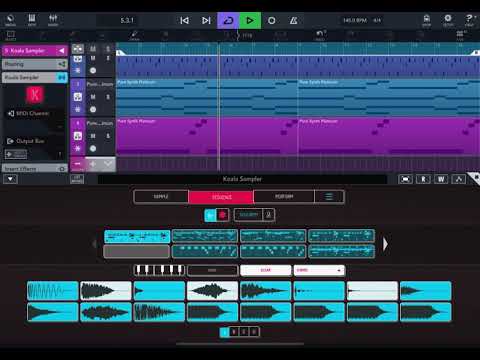Toggle the metronome click icon
Image resolution: width=480 pixels, height=360 pixels.
[294, 21]
